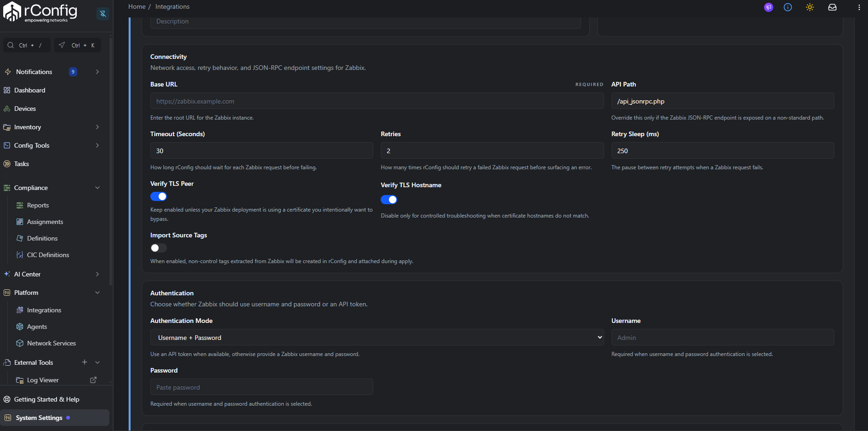This screenshot has width=868, height=431.
Task: Go to Devices page
Action: click(x=25, y=109)
